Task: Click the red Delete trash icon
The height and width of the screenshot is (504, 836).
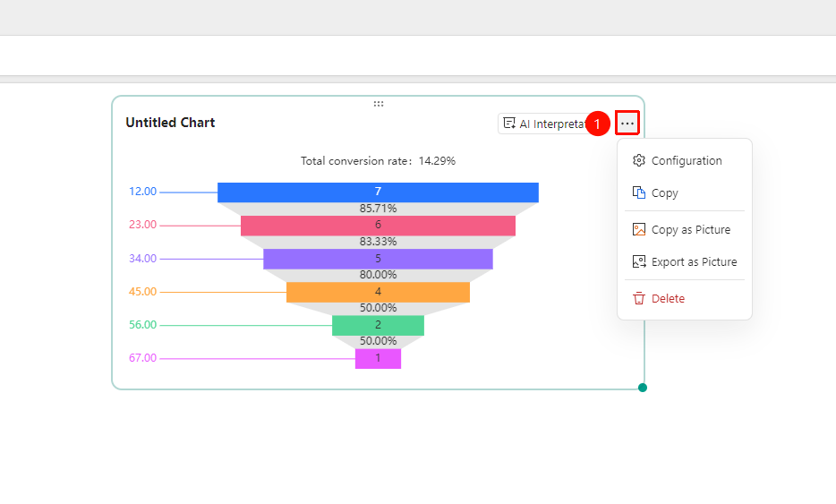Action: click(639, 298)
